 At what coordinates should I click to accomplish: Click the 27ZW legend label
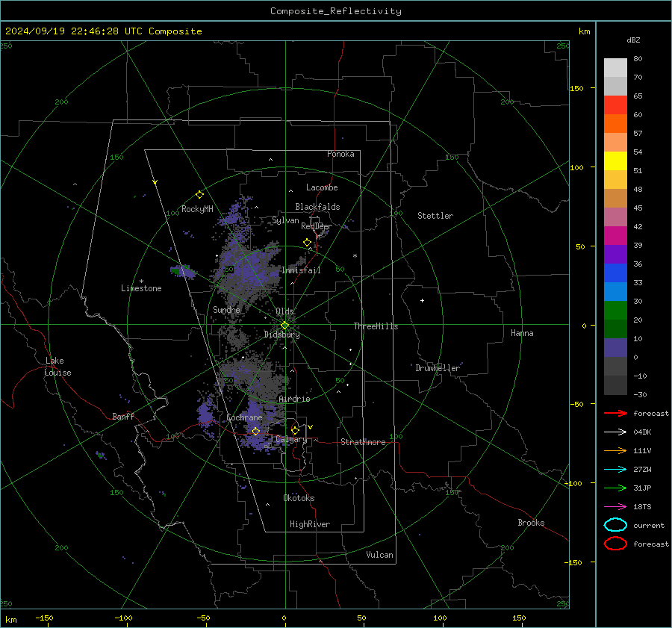[642, 469]
